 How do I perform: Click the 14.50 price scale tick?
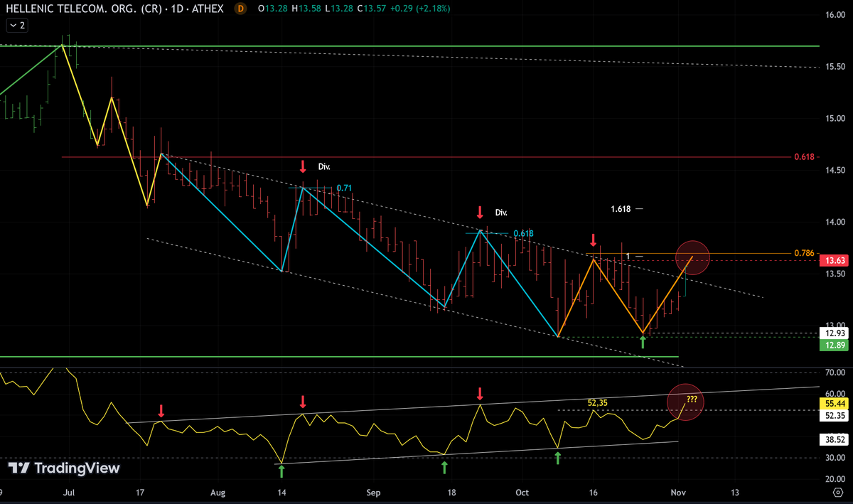tap(835, 171)
